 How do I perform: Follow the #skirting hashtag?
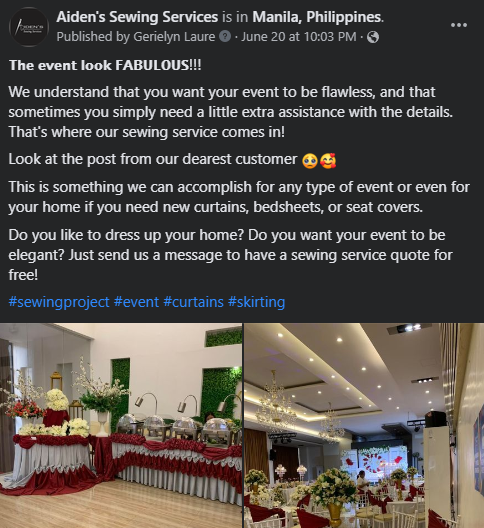click(256, 302)
